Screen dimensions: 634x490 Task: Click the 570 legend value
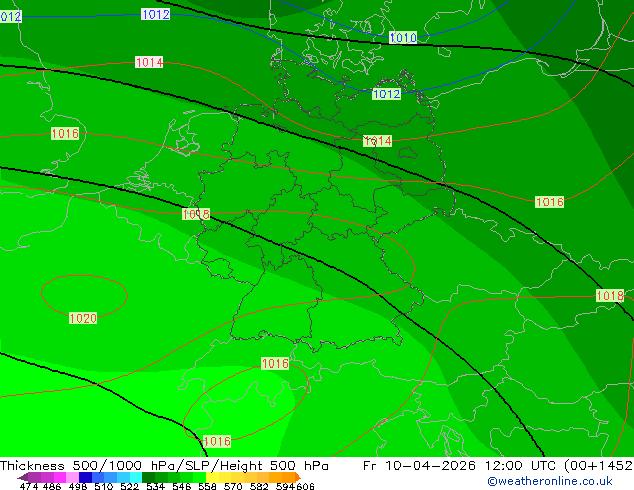(x=233, y=486)
